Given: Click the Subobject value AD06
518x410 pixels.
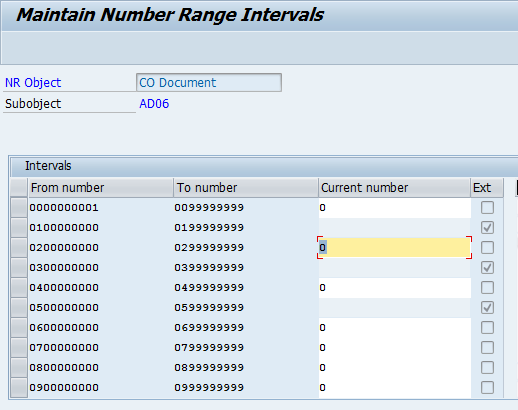Looking at the screenshot, I should (x=154, y=104).
